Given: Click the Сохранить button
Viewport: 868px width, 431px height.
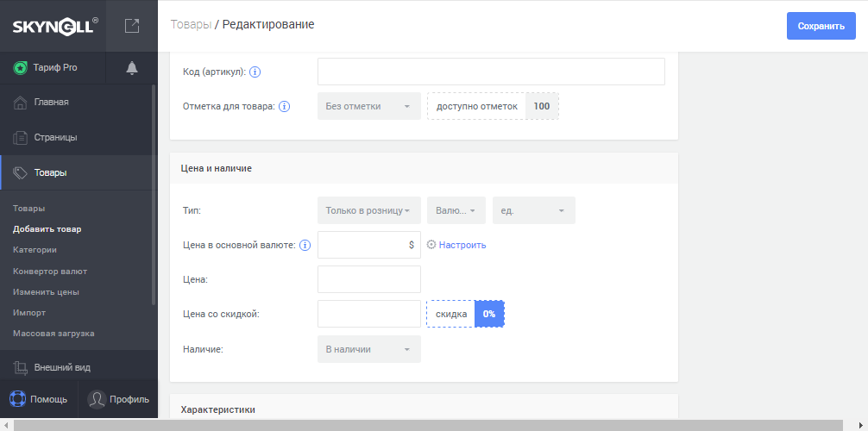Looking at the screenshot, I should coord(821,26).
